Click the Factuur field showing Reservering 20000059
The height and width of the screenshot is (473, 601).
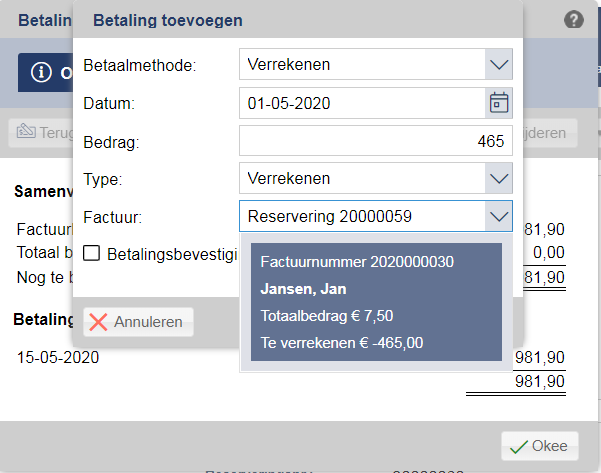pyautogui.click(x=360, y=216)
